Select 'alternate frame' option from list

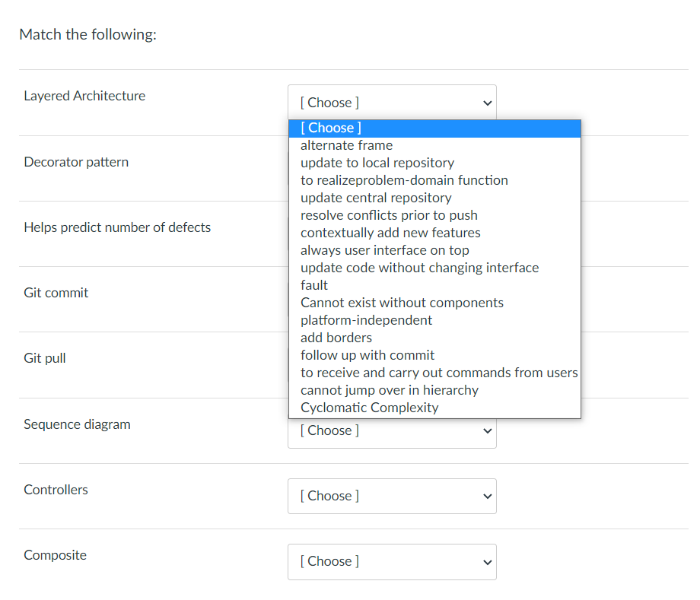pyautogui.click(x=434, y=145)
